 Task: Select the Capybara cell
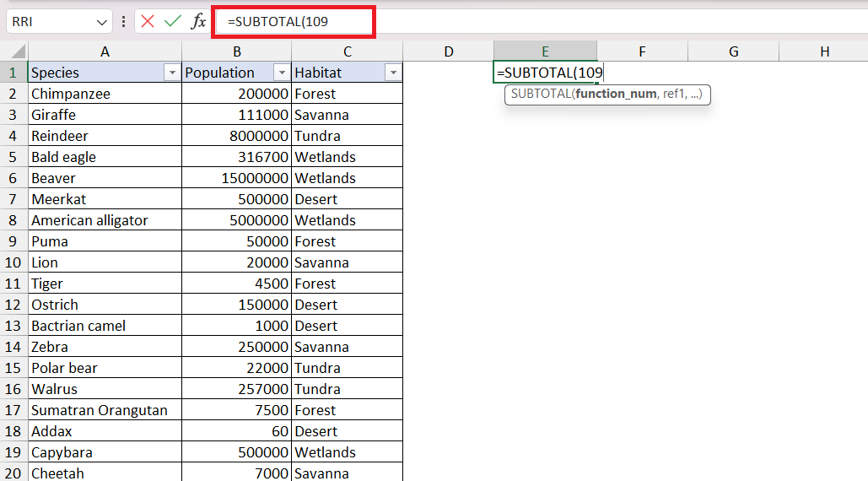click(105, 452)
